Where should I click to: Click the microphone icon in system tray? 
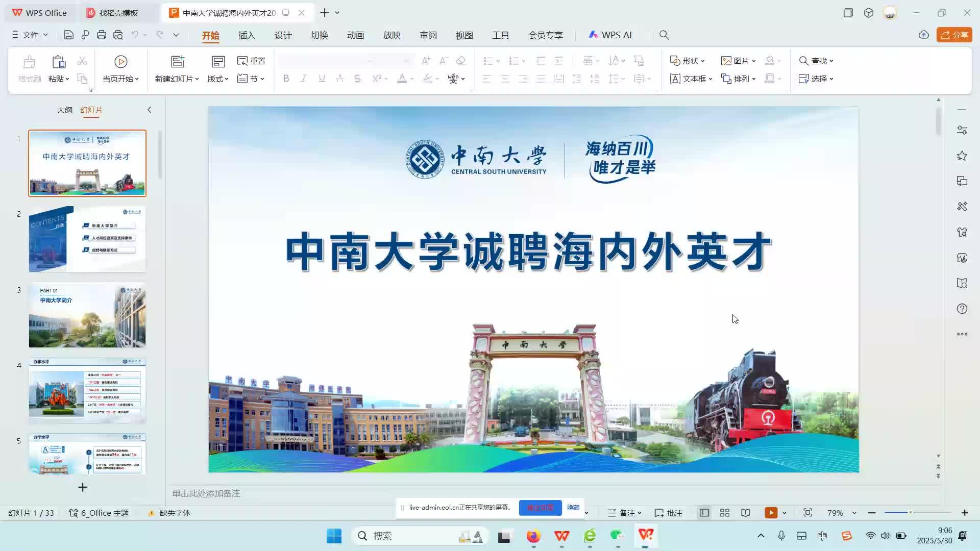tap(781, 536)
